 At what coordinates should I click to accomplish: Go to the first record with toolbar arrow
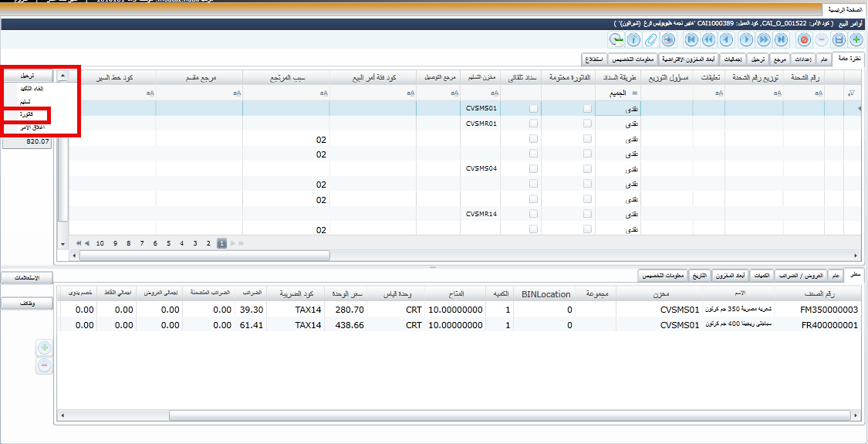[691, 39]
